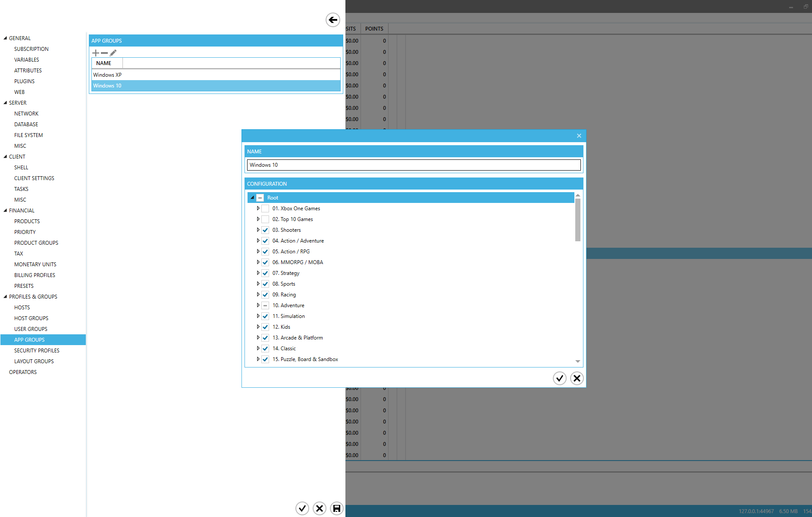Image resolution: width=812 pixels, height=517 pixels.
Task: Confirm dialog with checkmark icon
Action: pyautogui.click(x=559, y=378)
